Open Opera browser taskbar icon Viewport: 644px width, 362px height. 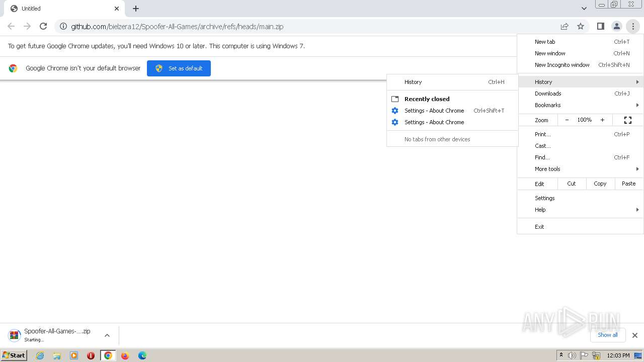(91, 355)
